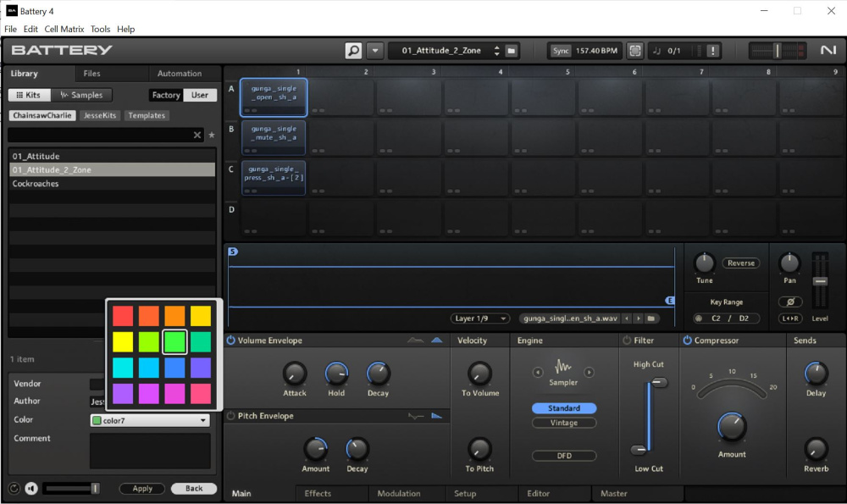This screenshot has width=847, height=504.
Task: Click the speaker prehear icon
Action: [31, 489]
